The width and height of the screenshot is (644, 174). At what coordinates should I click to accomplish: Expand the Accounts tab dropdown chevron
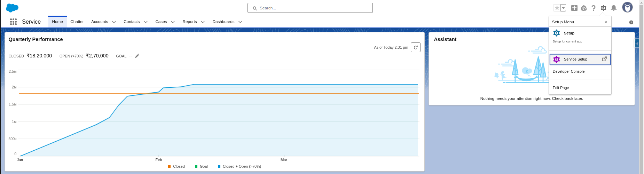tap(114, 22)
